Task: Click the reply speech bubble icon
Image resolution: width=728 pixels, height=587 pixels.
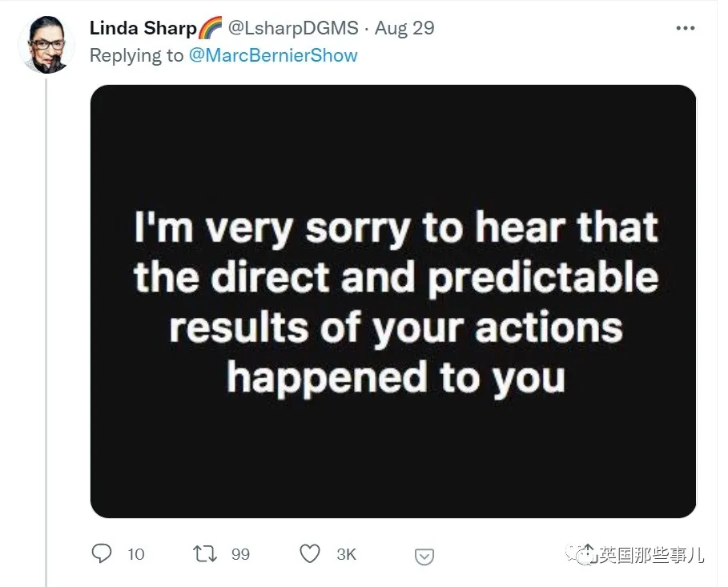Action: coord(102,553)
